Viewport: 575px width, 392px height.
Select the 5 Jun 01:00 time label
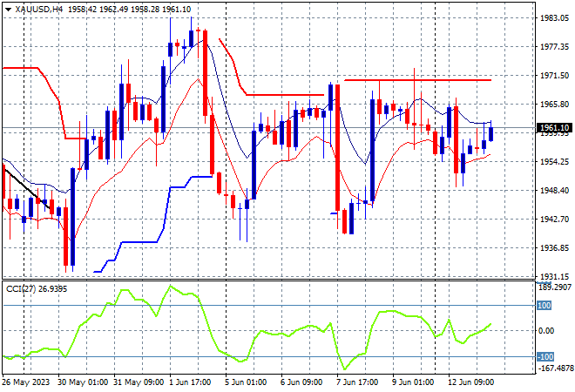coord(246,382)
